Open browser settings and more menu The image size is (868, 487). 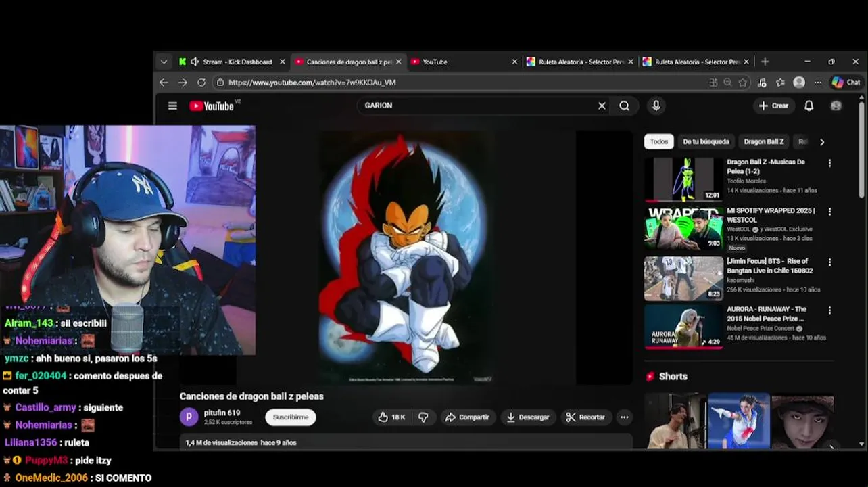click(x=818, y=83)
